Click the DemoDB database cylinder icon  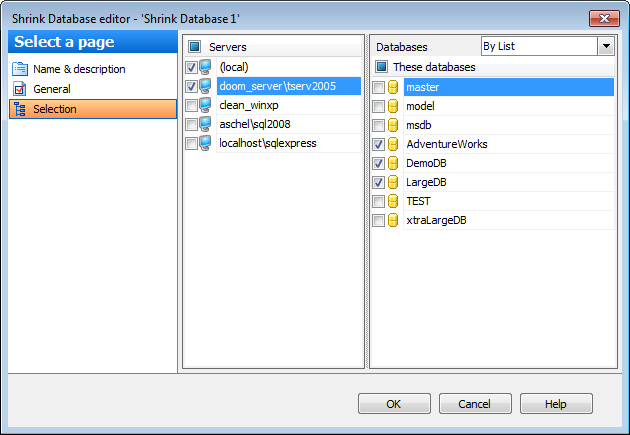click(393, 163)
